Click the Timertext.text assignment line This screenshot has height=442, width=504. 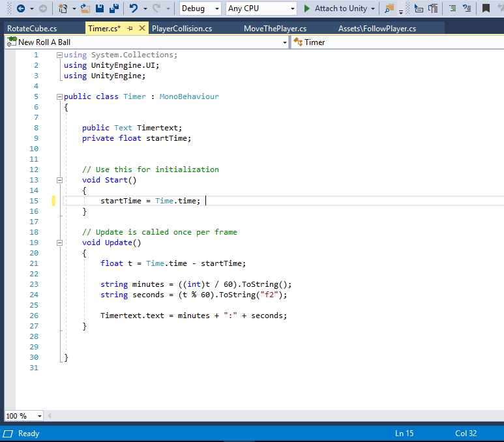pos(194,316)
